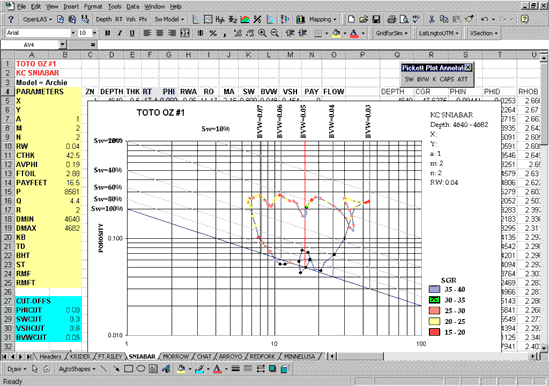Open the Data menu
Screen dimensions: 549x386
coord(133,6)
